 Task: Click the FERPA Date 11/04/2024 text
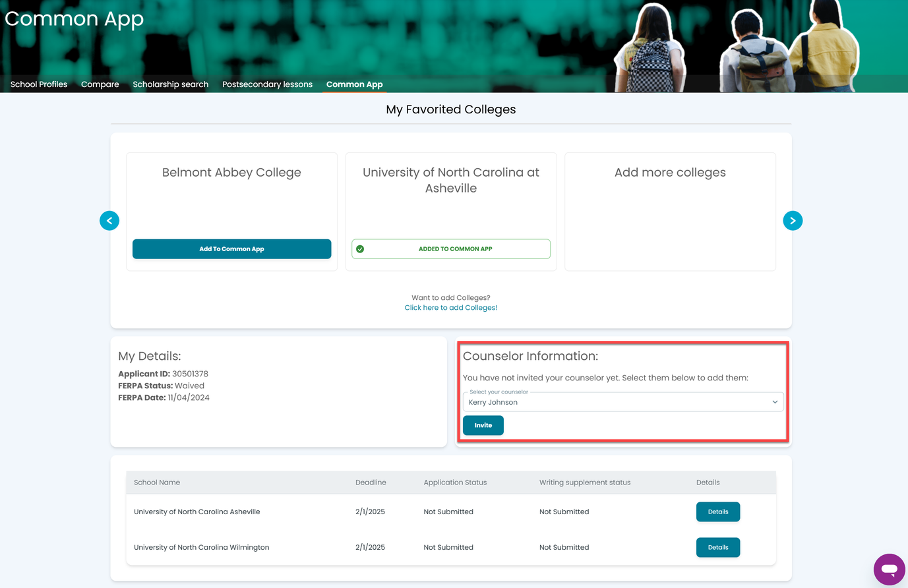click(x=164, y=397)
